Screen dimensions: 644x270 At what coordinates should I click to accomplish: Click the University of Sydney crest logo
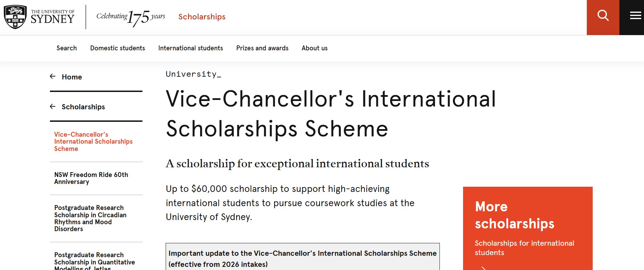[x=15, y=17]
